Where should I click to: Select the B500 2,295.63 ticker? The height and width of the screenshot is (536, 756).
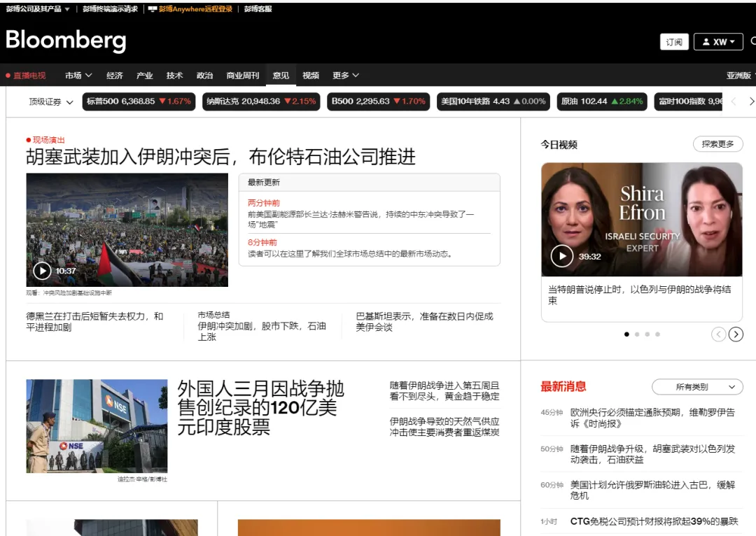pyautogui.click(x=379, y=101)
